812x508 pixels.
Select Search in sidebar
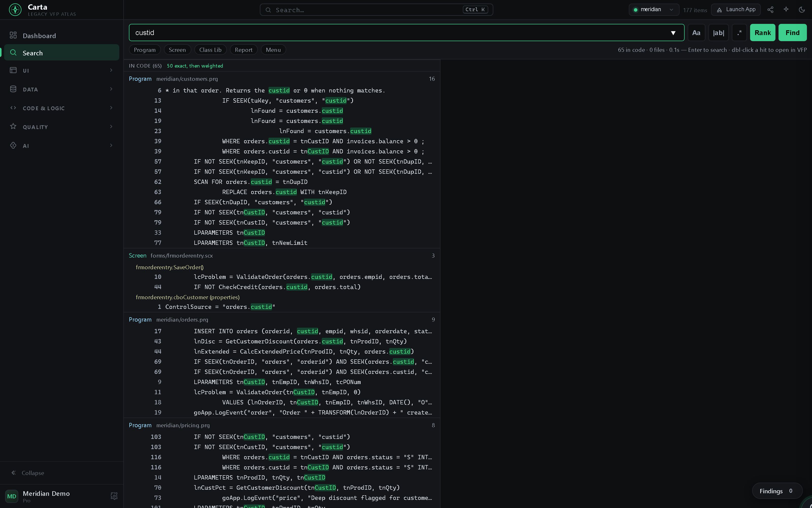coord(62,53)
